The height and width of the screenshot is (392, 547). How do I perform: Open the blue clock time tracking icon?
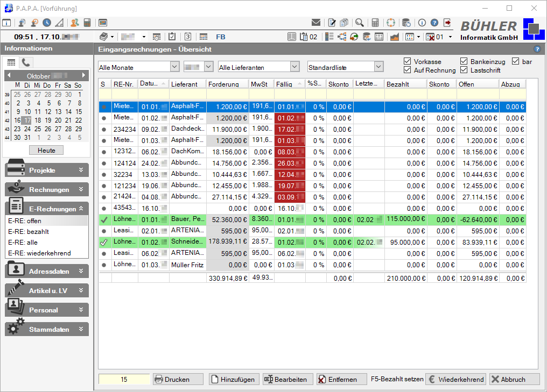(47, 23)
